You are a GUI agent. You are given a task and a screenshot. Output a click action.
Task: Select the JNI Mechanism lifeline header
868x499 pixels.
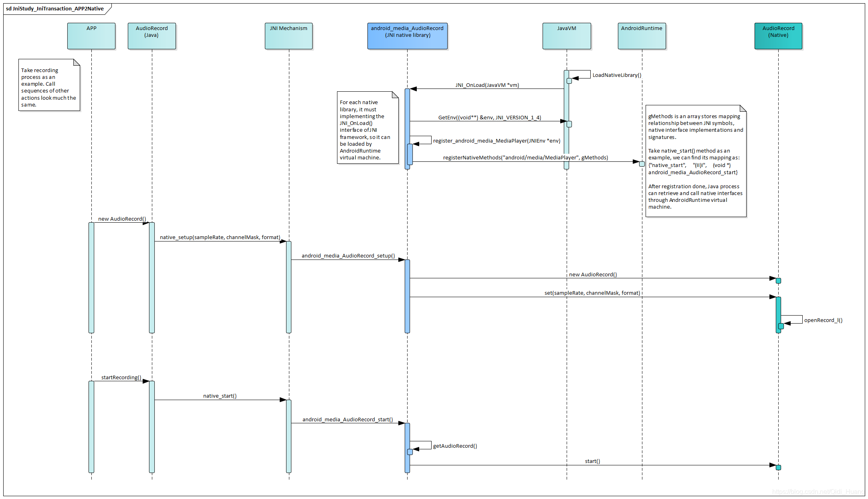click(x=289, y=36)
